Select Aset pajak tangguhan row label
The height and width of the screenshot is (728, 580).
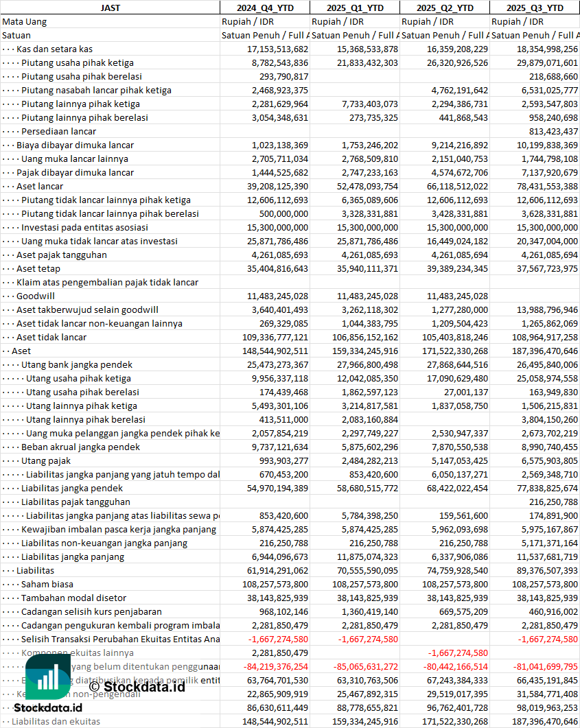62,255
